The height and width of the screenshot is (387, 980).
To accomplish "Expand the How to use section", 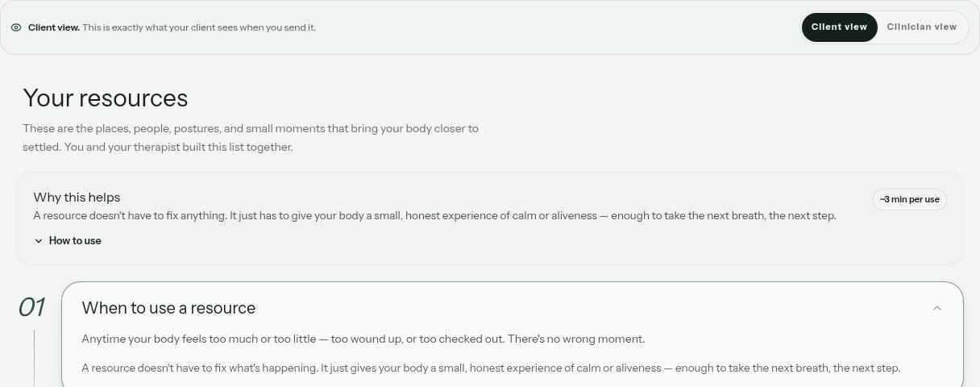I will click(x=68, y=241).
